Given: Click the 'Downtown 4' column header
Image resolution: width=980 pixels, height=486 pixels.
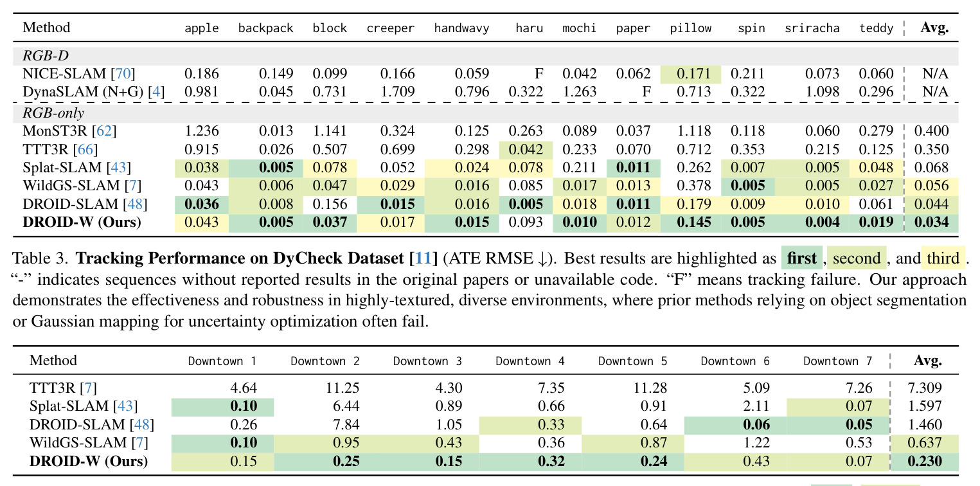Looking at the screenshot, I should [530, 361].
